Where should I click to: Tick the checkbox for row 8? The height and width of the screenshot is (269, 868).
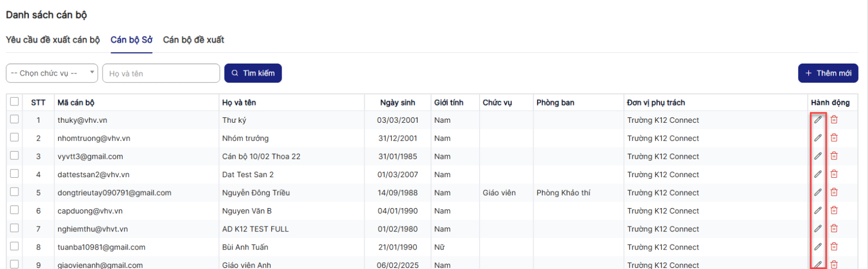15,247
